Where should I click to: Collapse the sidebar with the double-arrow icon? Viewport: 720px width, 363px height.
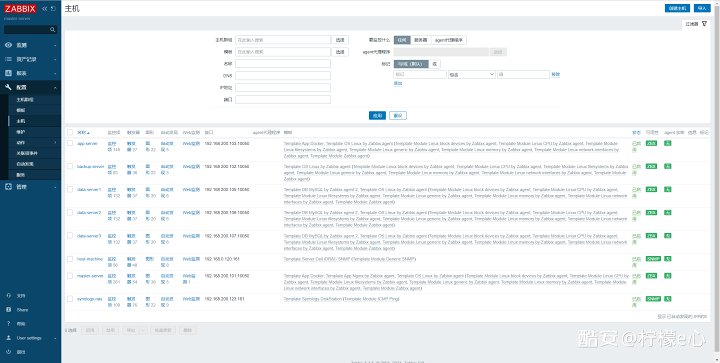[45, 9]
